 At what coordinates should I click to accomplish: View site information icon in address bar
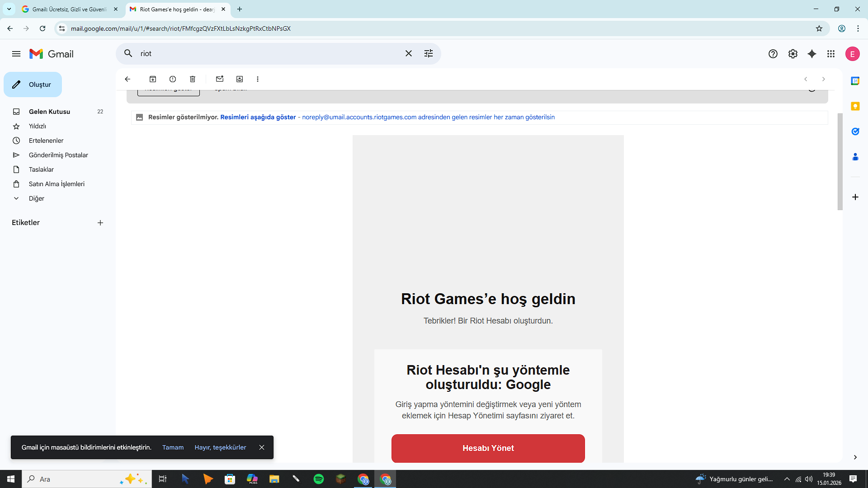62,28
